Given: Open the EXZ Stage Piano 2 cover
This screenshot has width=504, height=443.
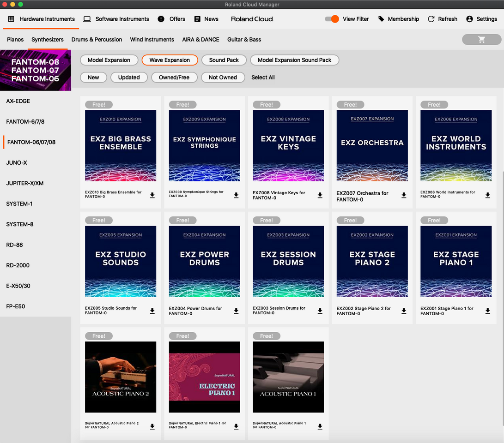Looking at the screenshot, I should [x=372, y=261].
